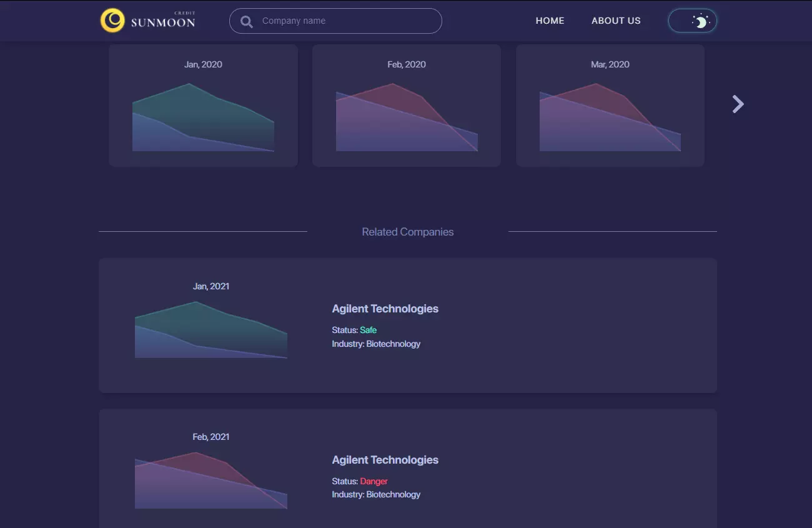Click Industry: Biotechnology in the Danger card
This screenshot has height=528, width=812.
[x=376, y=494]
